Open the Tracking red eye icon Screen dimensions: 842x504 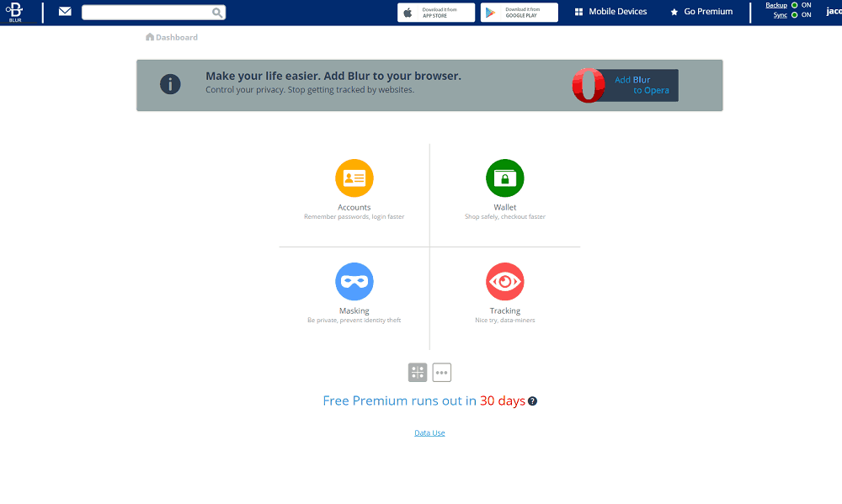click(x=504, y=281)
